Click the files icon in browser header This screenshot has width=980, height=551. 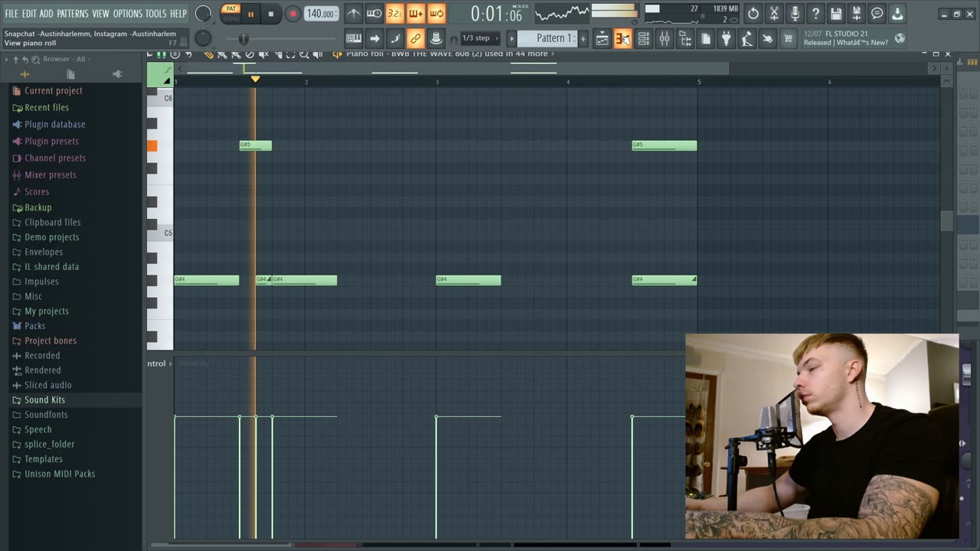tap(70, 74)
